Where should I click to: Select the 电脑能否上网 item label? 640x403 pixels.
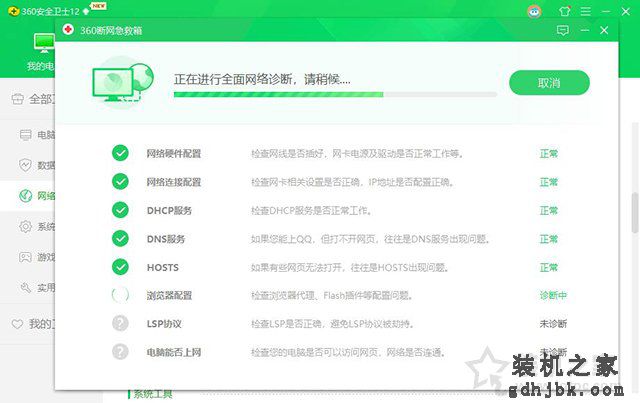pyautogui.click(x=174, y=352)
